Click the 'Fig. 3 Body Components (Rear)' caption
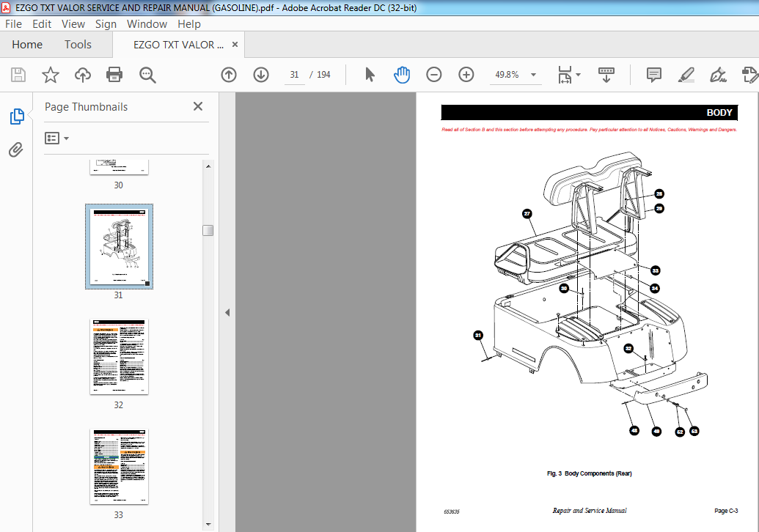The image size is (759, 532). pos(589,473)
